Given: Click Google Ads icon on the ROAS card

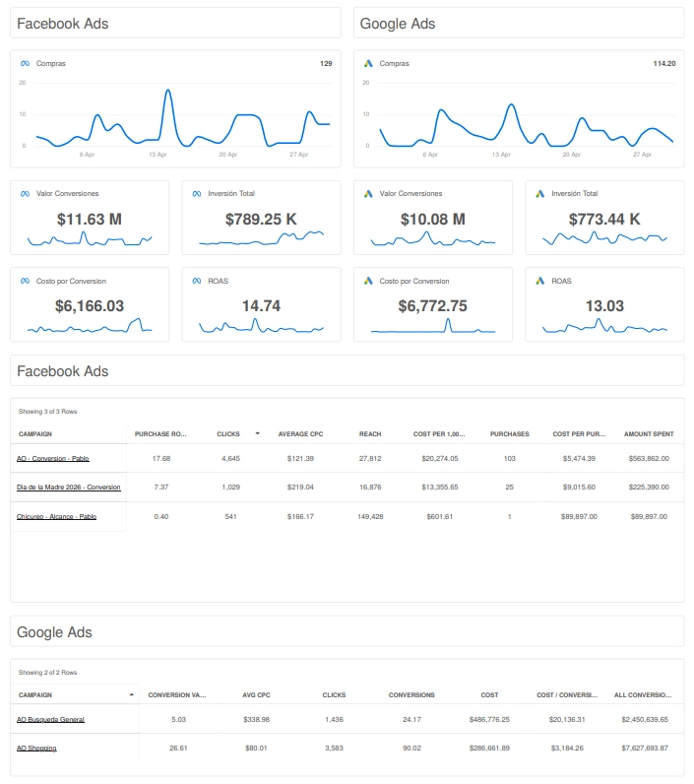Looking at the screenshot, I should coord(540,281).
